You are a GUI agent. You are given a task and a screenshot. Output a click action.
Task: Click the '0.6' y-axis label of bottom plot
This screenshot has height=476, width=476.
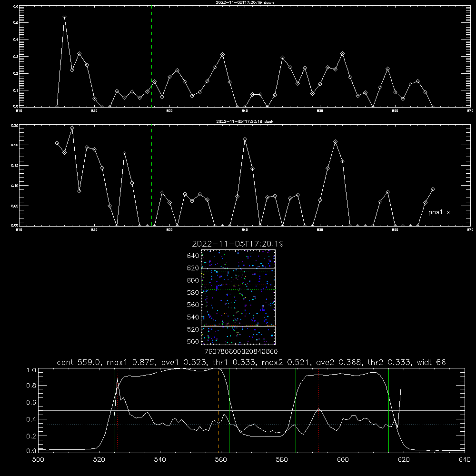(x=31, y=403)
